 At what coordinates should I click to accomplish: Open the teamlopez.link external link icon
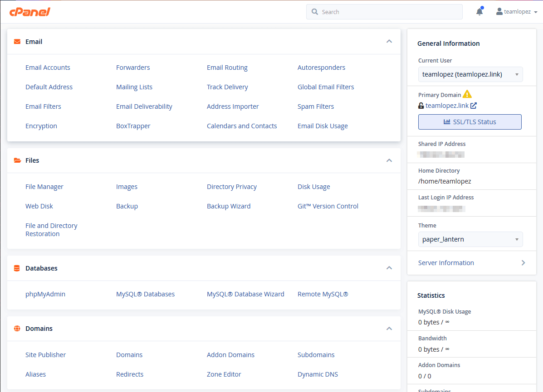pos(474,106)
